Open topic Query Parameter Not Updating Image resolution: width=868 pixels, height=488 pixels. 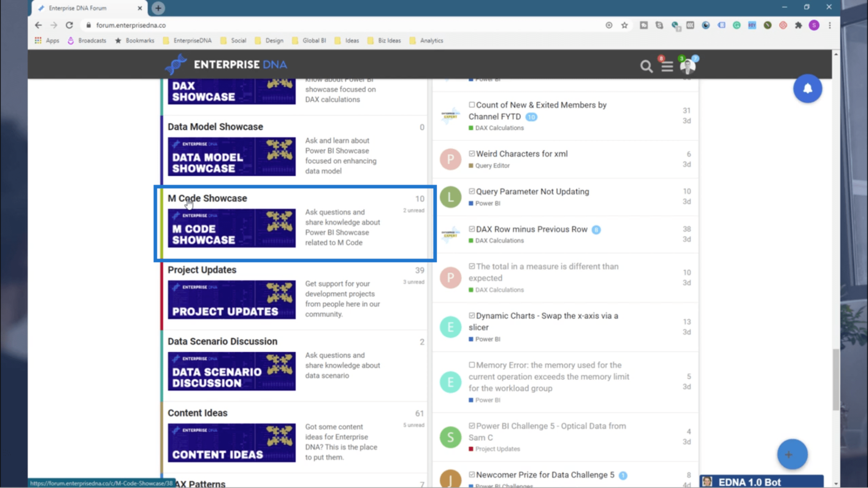(x=532, y=192)
